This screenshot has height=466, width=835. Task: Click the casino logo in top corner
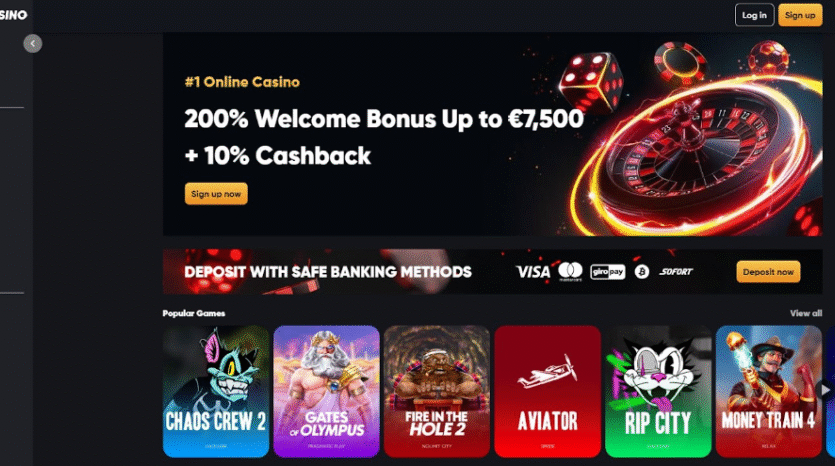[13, 15]
